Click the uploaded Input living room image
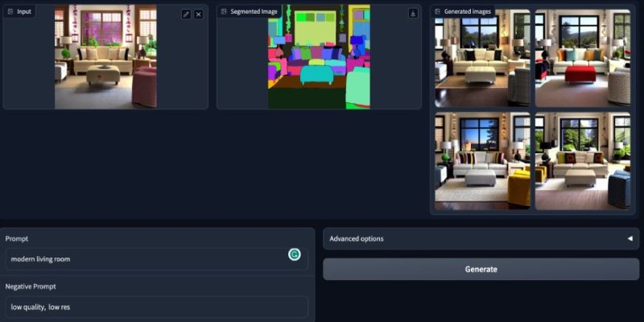Screen dimensions: 644x322 point(105,56)
